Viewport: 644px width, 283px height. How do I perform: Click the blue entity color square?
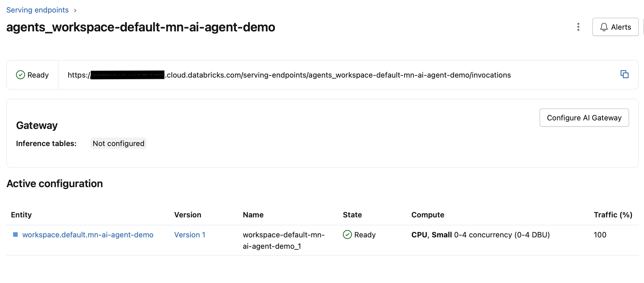[x=15, y=235]
